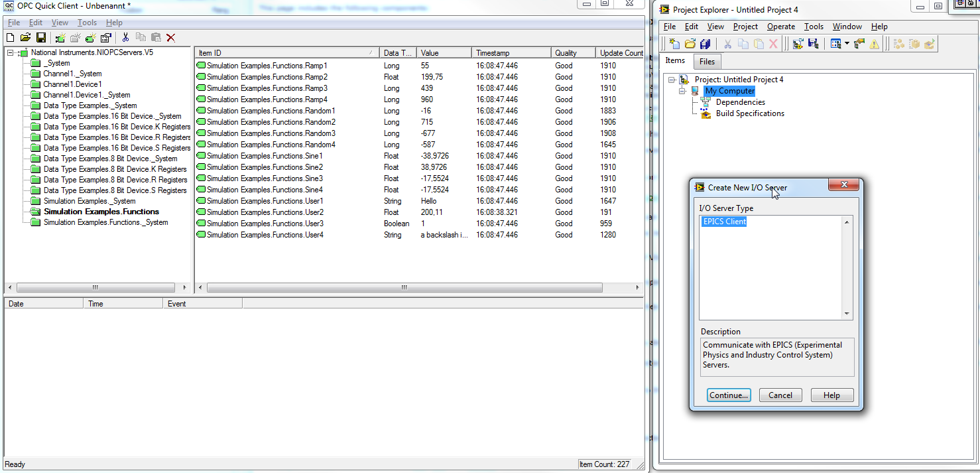Close the Create New I/O Server dialog
The image size is (980, 473).
pyautogui.click(x=845, y=186)
